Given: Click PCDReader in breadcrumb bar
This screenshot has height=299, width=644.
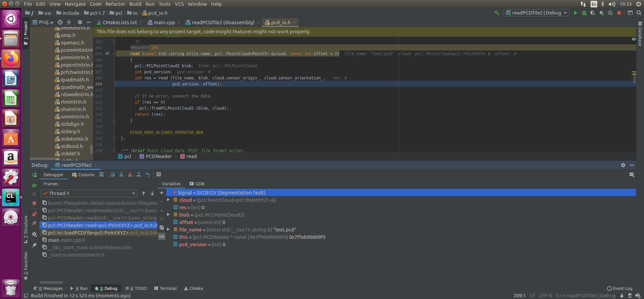Looking at the screenshot, I should pos(156,156).
